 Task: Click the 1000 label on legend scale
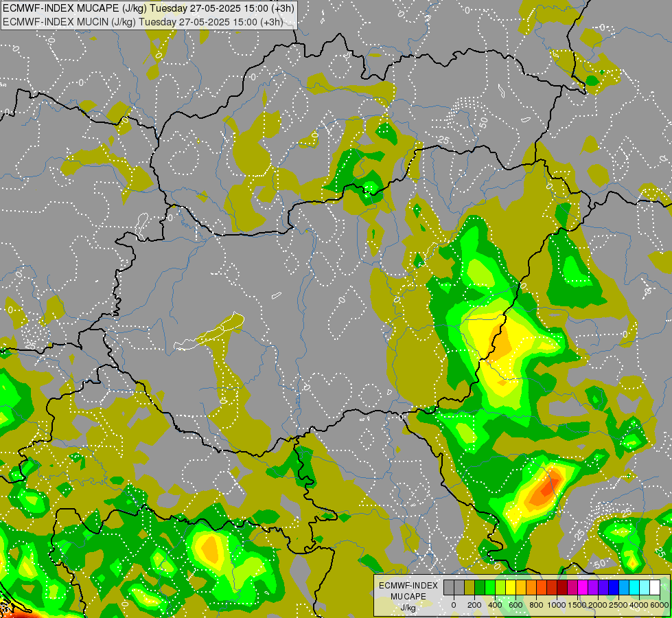pos(557,605)
